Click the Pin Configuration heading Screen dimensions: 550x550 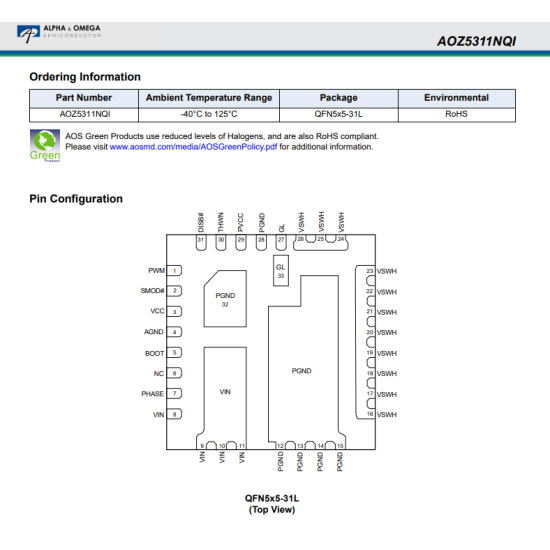(76, 199)
